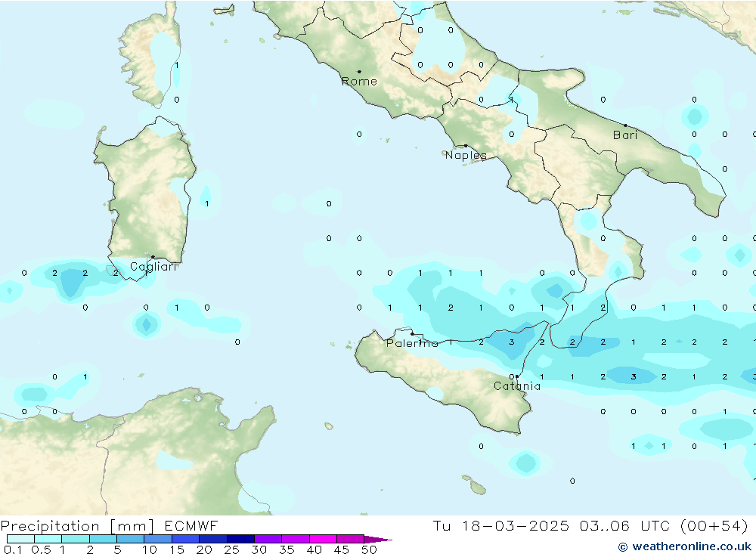The image size is (756, 554).
Task: Click the Catania location dot marker
Action: [x=517, y=376]
